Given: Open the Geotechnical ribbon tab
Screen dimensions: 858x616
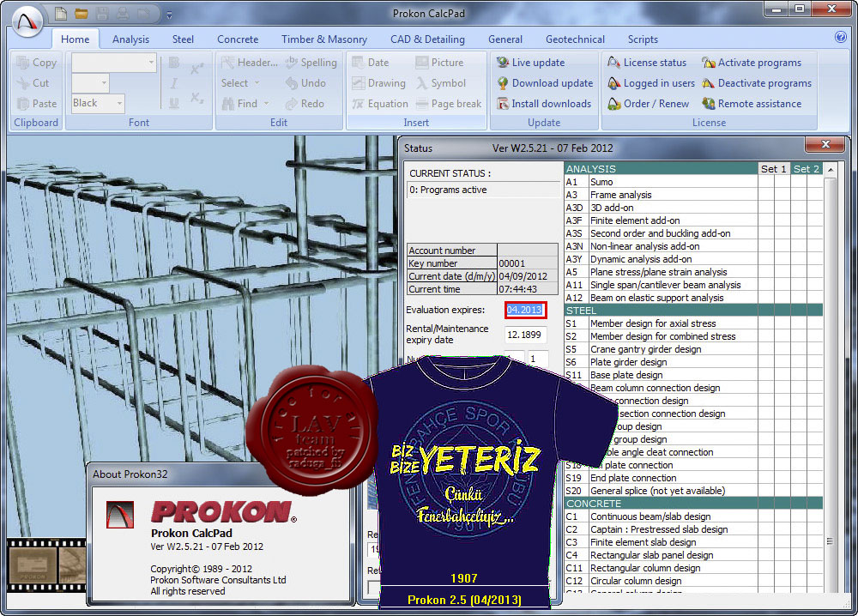Looking at the screenshot, I should pos(575,39).
